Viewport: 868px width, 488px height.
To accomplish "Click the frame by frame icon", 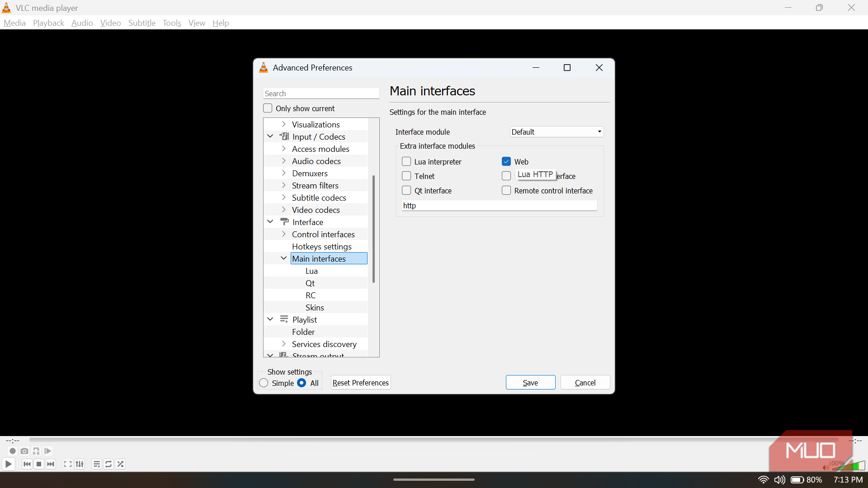I will tap(48, 451).
